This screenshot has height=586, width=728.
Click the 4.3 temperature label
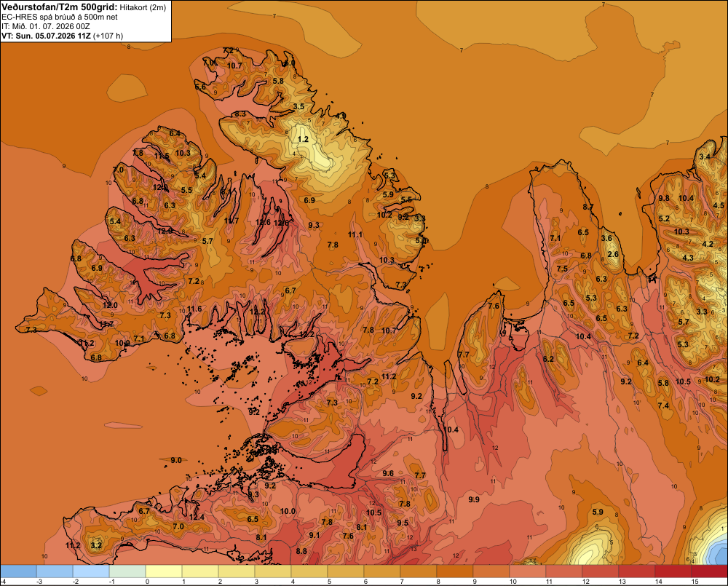[688, 258]
